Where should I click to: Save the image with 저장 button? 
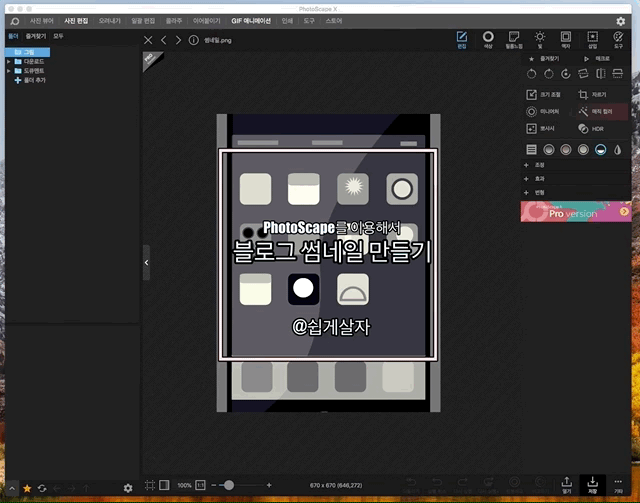click(592, 485)
